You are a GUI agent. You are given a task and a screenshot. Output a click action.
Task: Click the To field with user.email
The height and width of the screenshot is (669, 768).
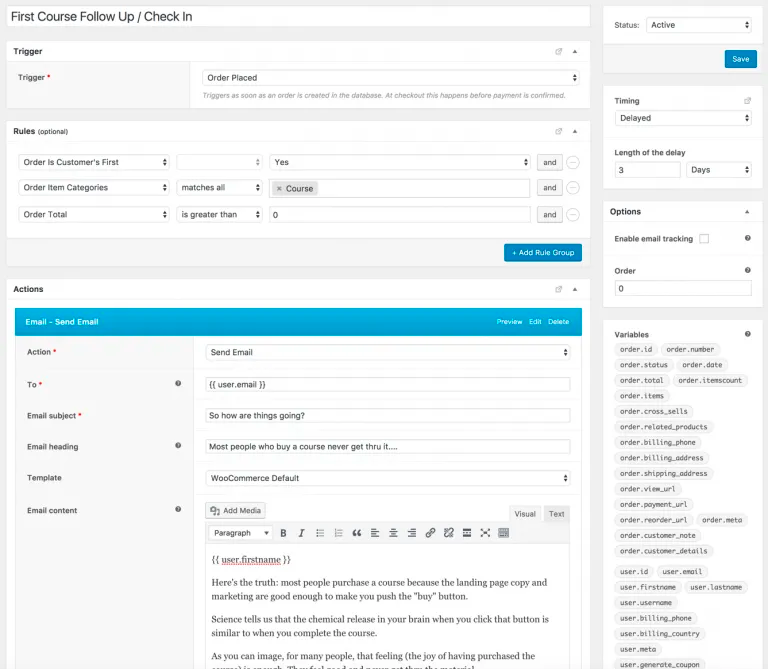(387, 384)
